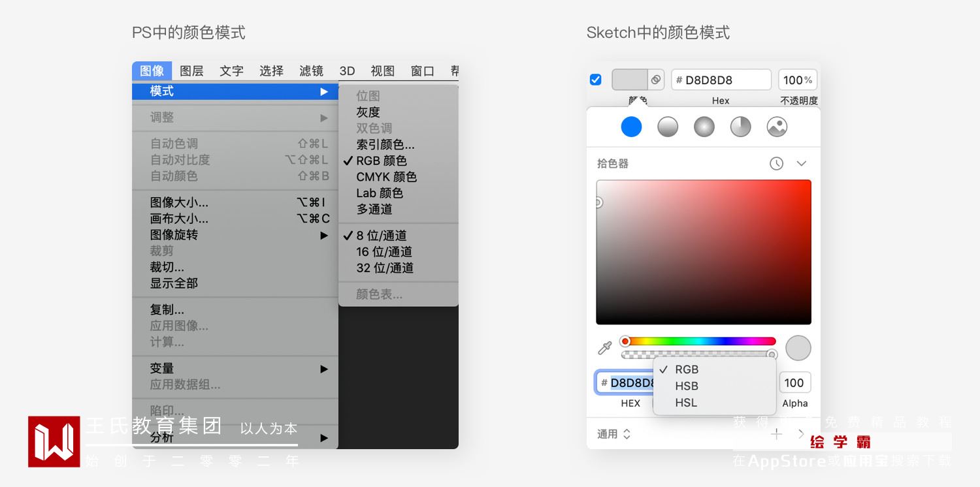980x487 pixels.
Task: Click the plus icon in 通用 row
Action: (x=776, y=434)
